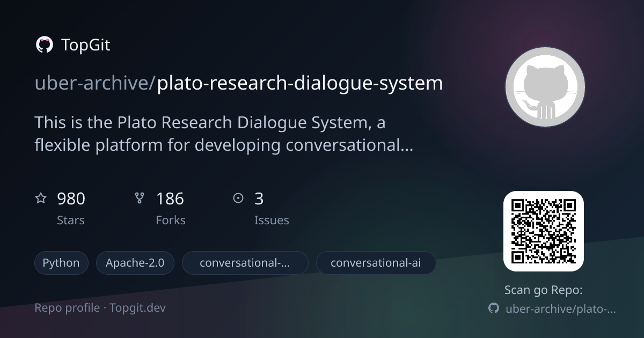Click the issues circle icon beside 3
Screen dimensions: 644x338
click(x=238, y=199)
